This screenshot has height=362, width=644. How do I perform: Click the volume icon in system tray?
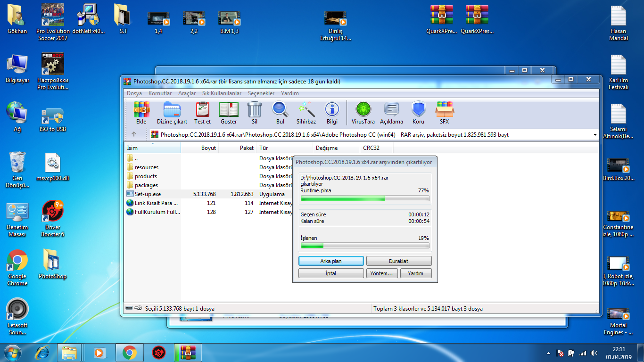tap(595, 353)
